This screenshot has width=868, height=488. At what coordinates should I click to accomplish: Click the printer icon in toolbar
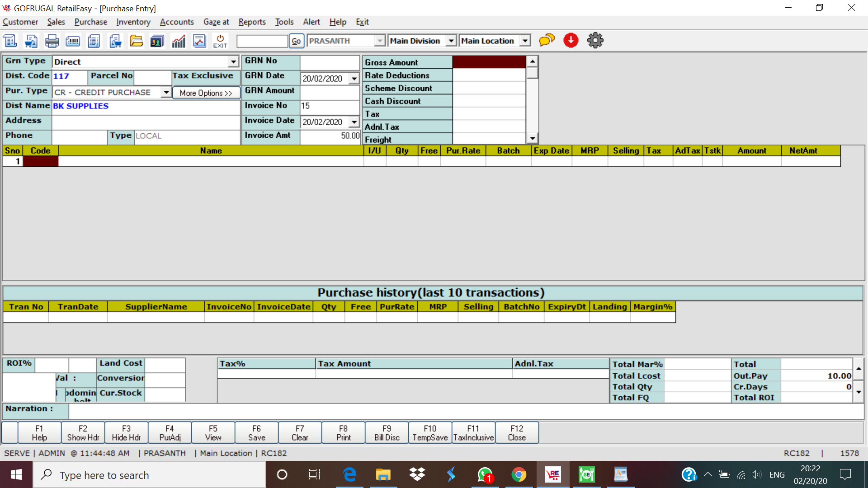click(52, 41)
